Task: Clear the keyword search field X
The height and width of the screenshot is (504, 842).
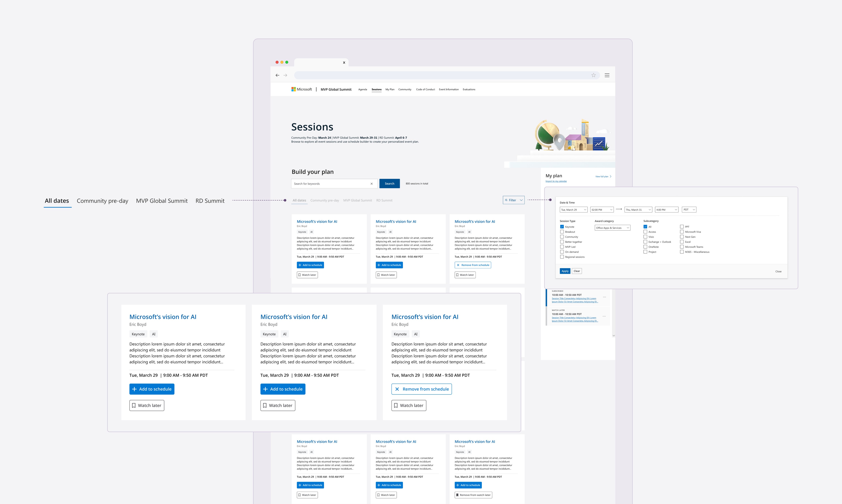Action: [x=371, y=184]
